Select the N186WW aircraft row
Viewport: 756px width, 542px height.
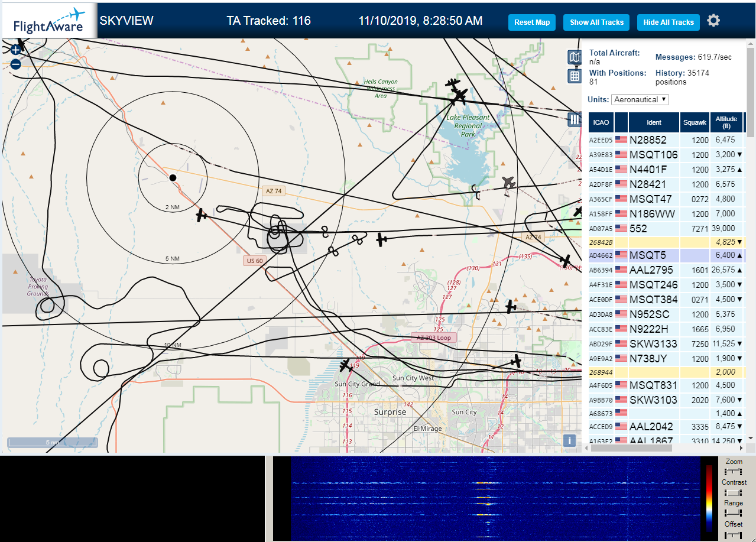pos(667,213)
